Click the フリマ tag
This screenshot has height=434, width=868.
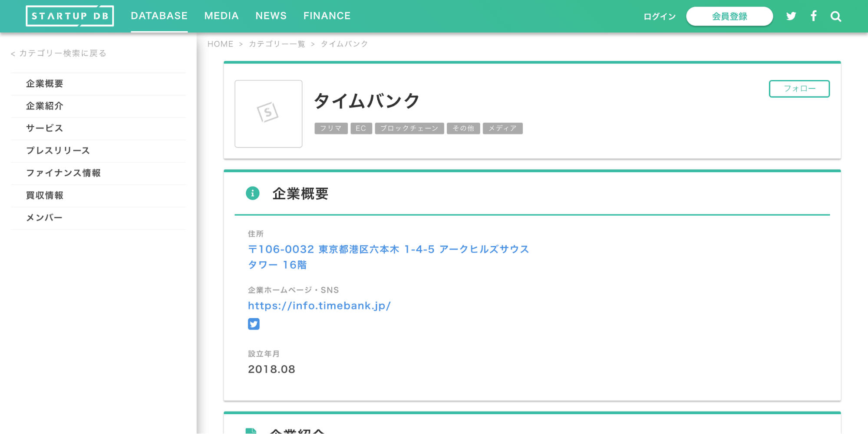[331, 128]
